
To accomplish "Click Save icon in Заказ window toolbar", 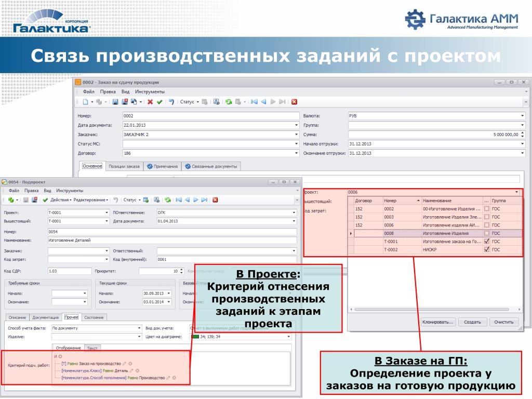I will click(115, 102).
